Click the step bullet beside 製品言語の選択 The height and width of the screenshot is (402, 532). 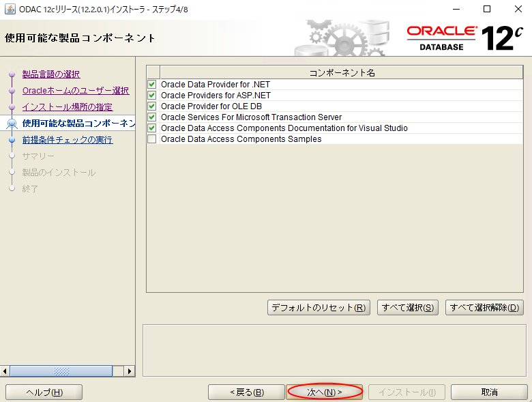click(12, 74)
